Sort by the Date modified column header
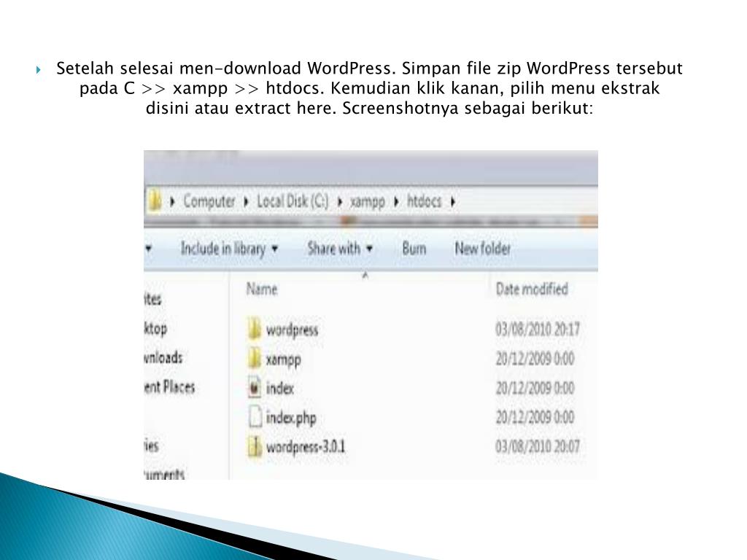The image size is (747, 560). (532, 289)
